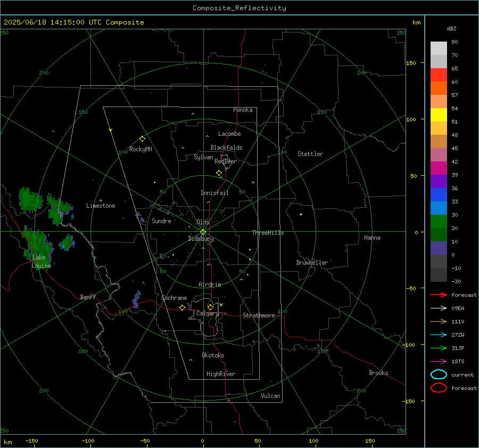Click the Cochrane label

(x=174, y=298)
